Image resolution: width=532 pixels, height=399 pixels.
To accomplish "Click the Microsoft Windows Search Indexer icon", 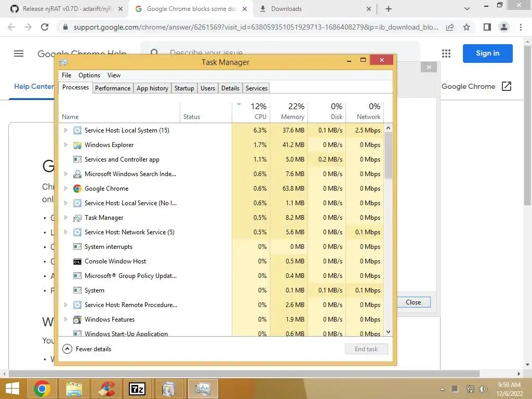I will click(77, 174).
